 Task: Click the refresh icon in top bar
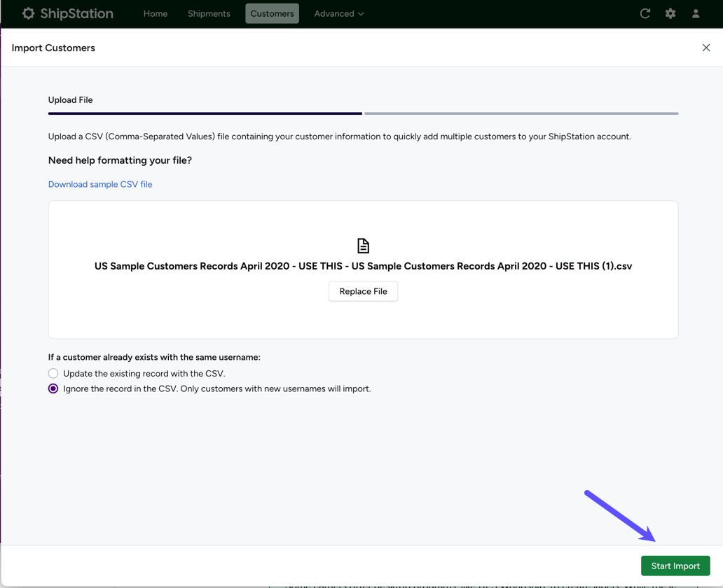pyautogui.click(x=645, y=13)
